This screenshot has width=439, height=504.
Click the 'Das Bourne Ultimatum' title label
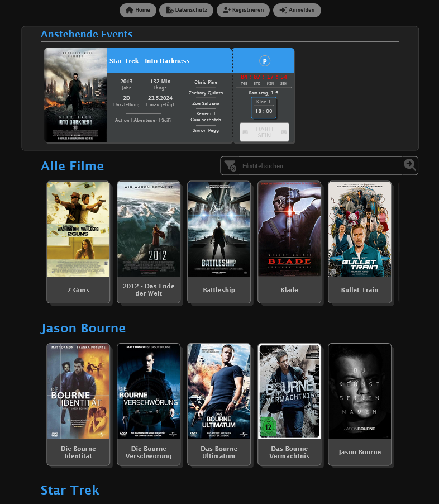pyautogui.click(x=219, y=452)
